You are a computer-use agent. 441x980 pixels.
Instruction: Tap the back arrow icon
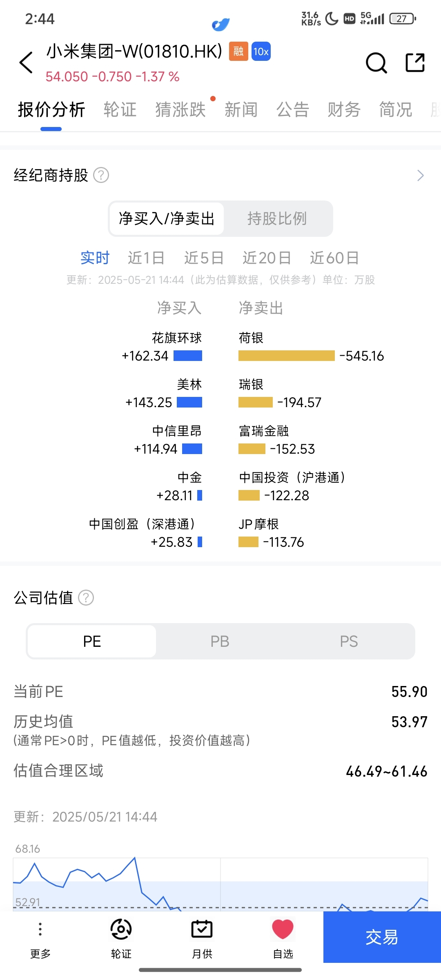[x=26, y=62]
